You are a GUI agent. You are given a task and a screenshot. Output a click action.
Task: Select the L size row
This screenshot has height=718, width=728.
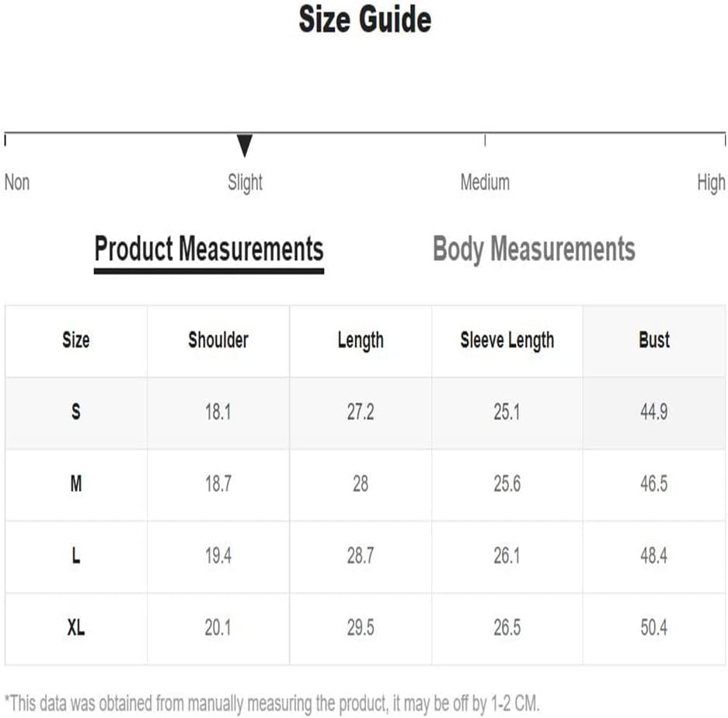tap(365, 556)
